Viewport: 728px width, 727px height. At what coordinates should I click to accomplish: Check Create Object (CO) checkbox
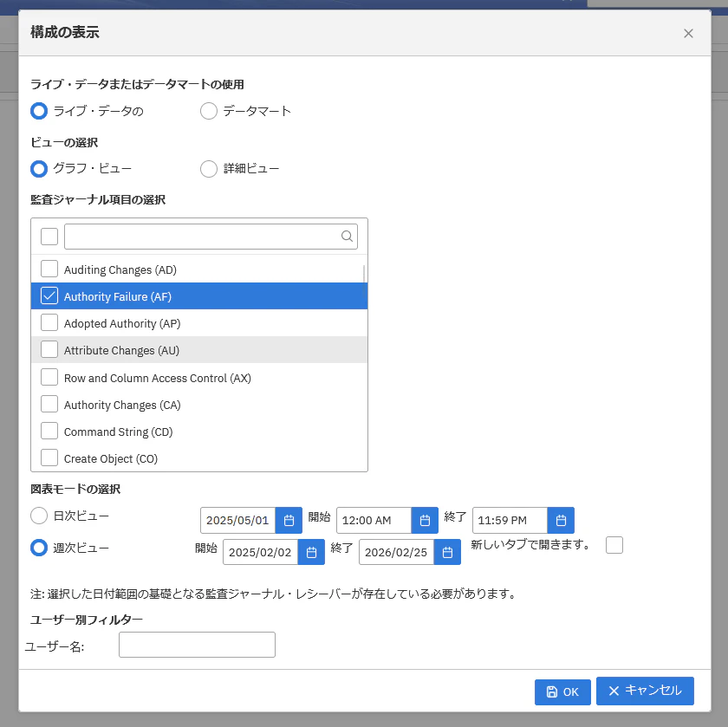tap(49, 458)
